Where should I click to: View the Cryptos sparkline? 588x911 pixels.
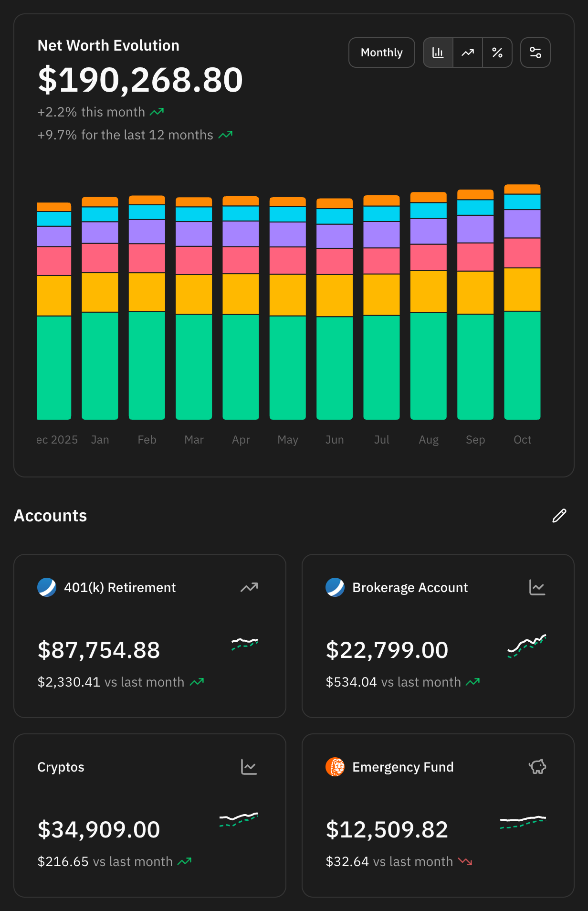click(239, 819)
